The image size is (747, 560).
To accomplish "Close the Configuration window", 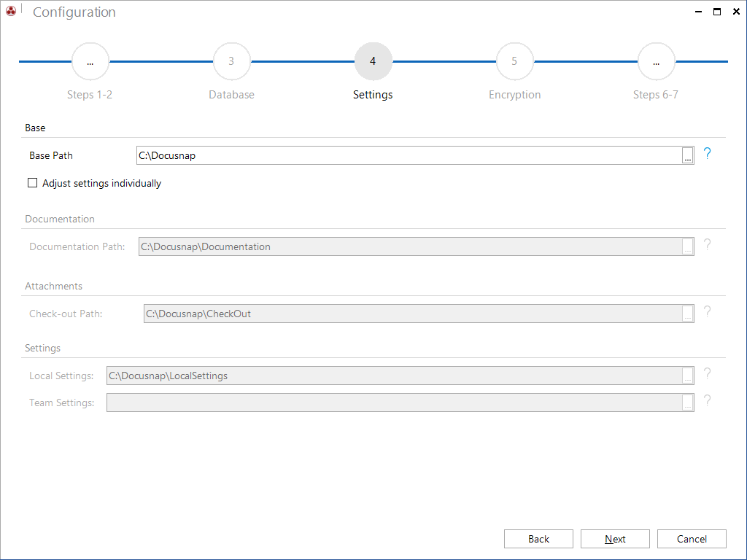I will point(736,12).
